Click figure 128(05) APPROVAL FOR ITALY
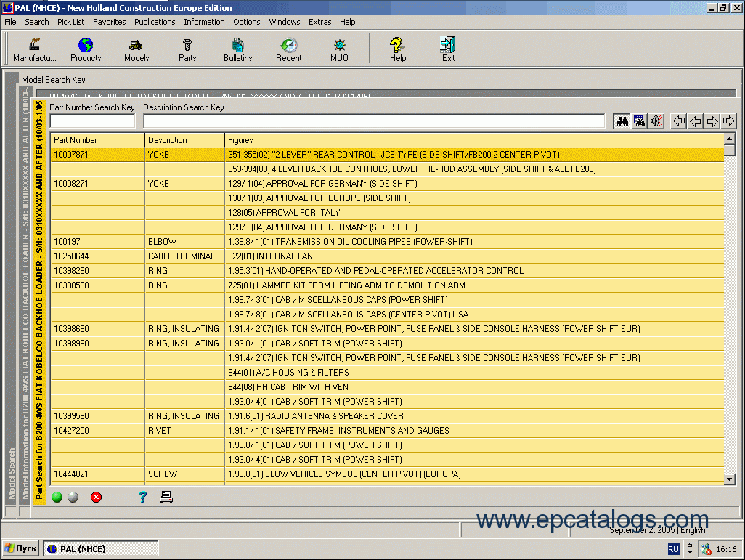The height and width of the screenshot is (560, 745). tap(284, 213)
